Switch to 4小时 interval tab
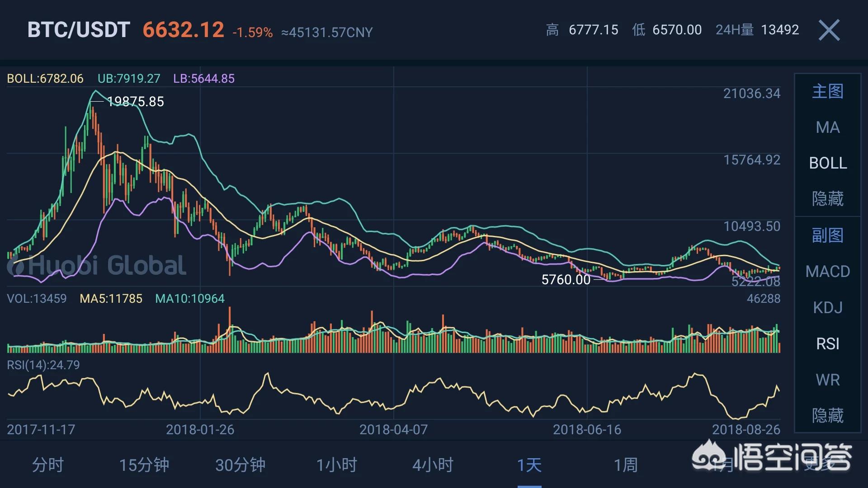Viewport: 868px width, 488px height. coord(433,465)
